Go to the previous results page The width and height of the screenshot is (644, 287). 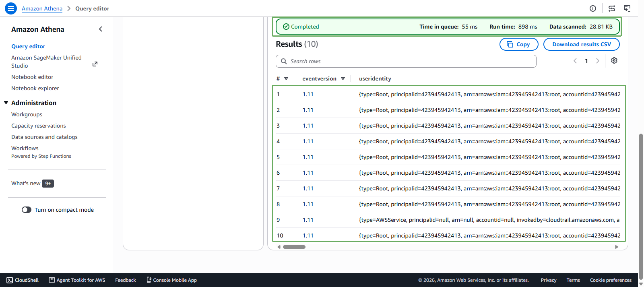pyautogui.click(x=575, y=61)
